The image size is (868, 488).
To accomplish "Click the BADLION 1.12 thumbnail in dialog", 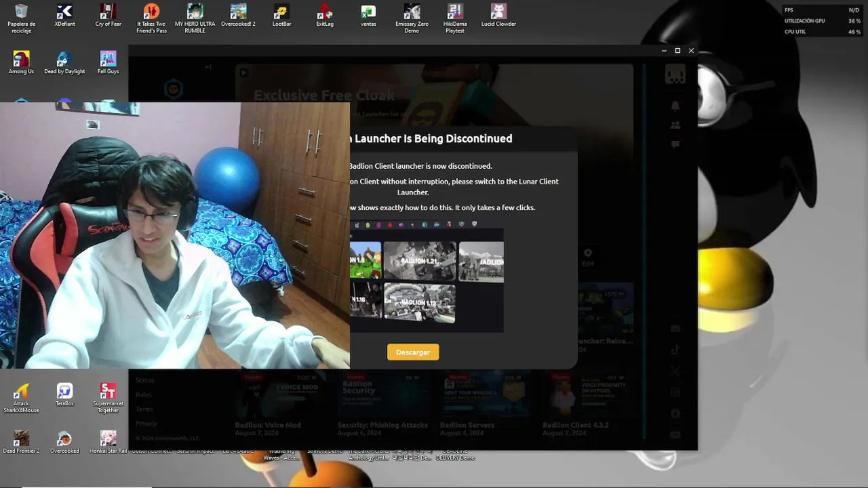I will (x=420, y=302).
